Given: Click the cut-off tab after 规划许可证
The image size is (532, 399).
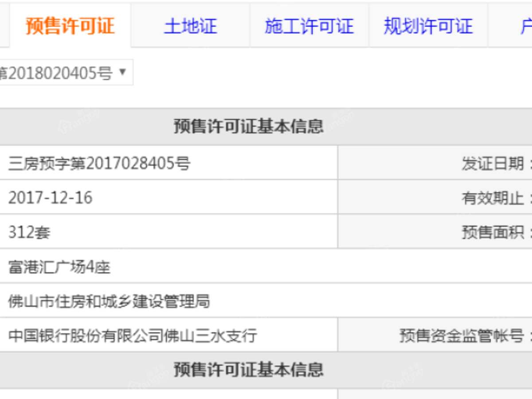Looking at the screenshot, I should coord(519,26).
